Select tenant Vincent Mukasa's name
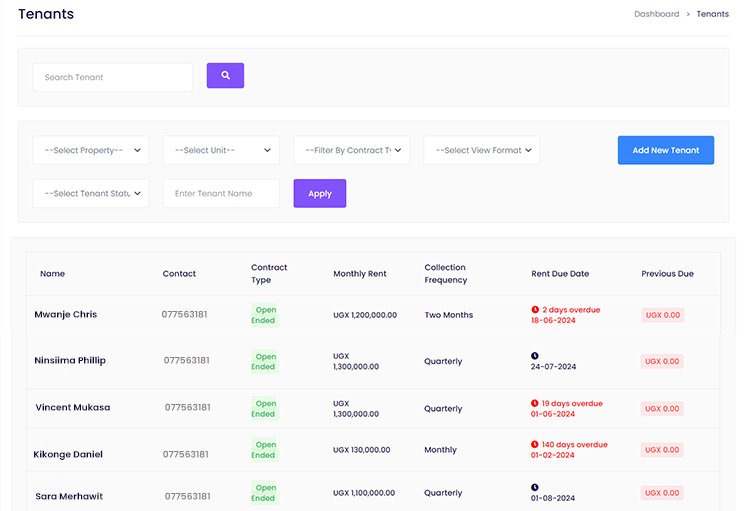744x511 pixels. [73, 408]
